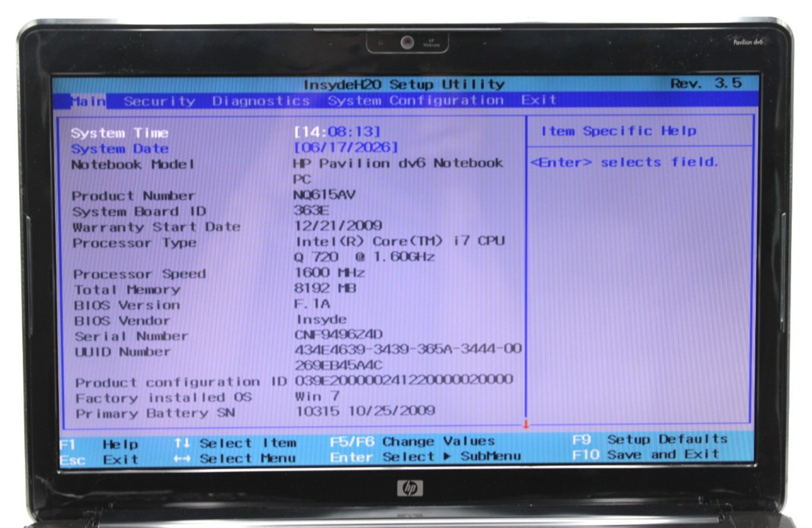
Task: Click the 434E4639-3439-365A-3444-00 UUID value
Action: point(408,356)
